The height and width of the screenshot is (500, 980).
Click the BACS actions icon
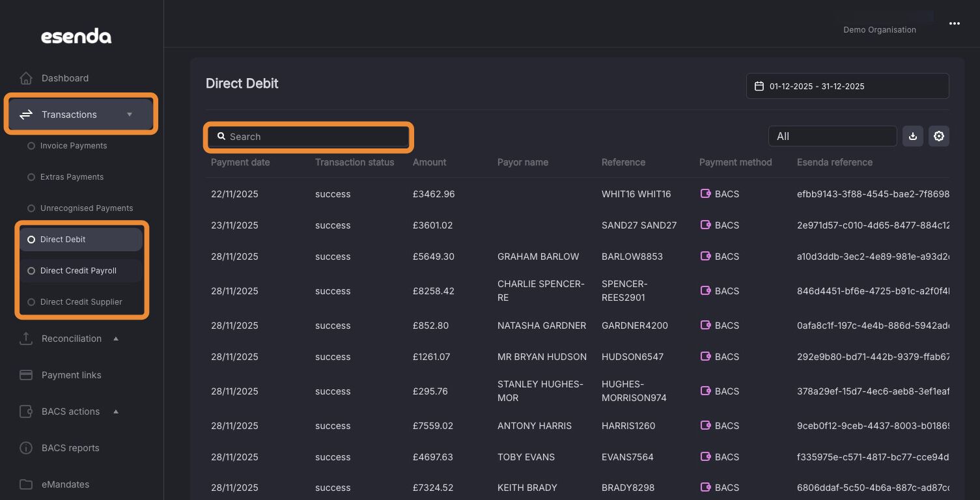click(26, 411)
